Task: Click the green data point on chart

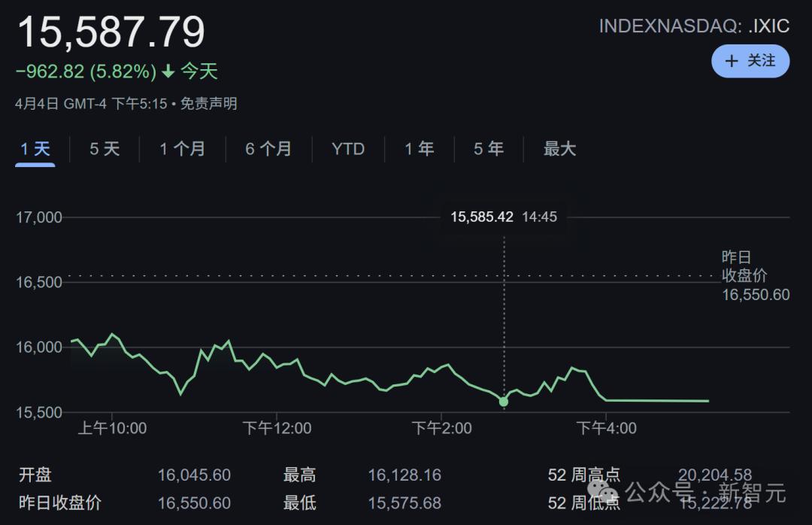Action: [x=503, y=402]
